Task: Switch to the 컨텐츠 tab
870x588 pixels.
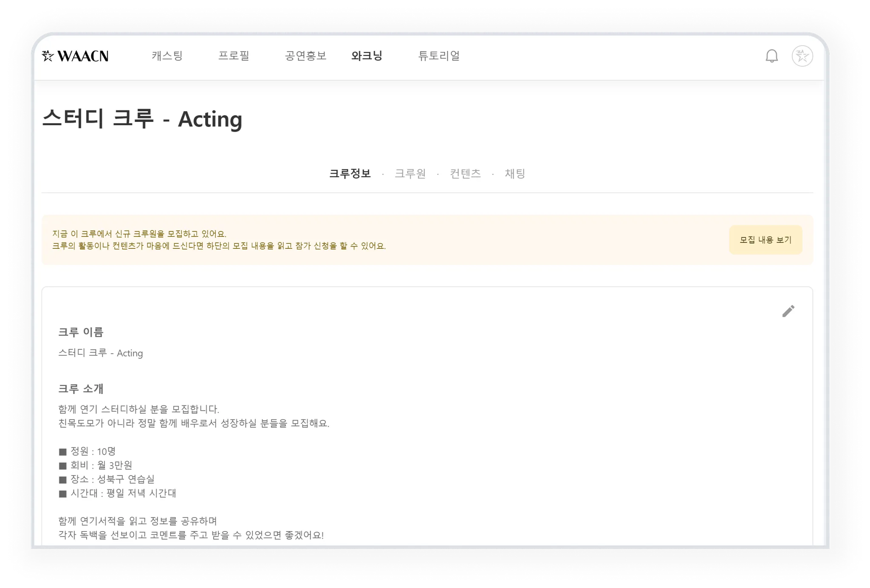Action: (x=465, y=174)
